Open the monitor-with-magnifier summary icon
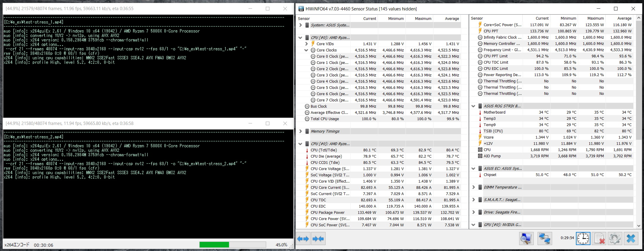Screen dimensions: 644x251 click(526, 239)
